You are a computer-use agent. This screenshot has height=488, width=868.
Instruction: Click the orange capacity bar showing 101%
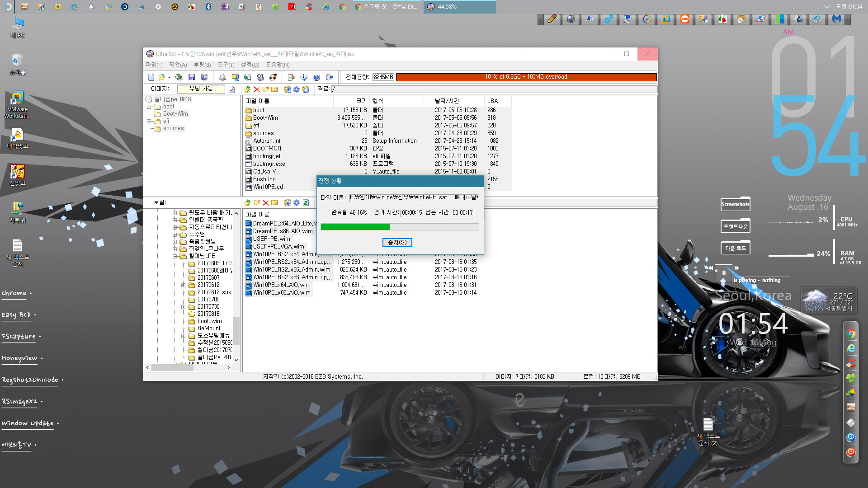526,77
